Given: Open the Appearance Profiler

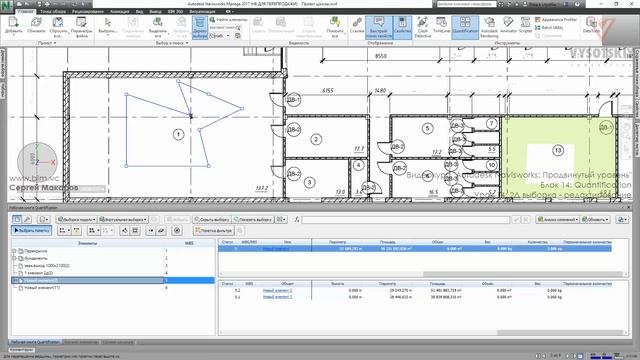Looking at the screenshot, I should coord(556,20).
